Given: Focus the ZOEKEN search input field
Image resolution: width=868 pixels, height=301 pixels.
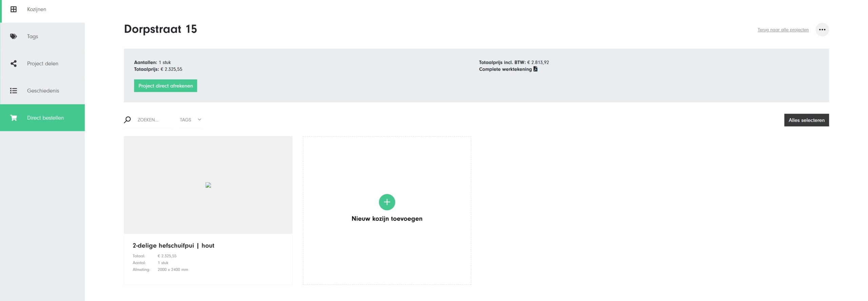Looking at the screenshot, I should 153,120.
